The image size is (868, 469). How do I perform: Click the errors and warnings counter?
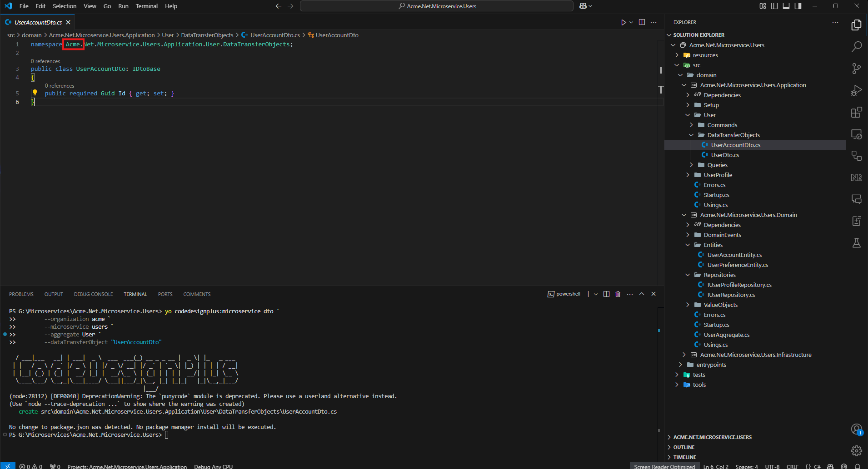click(30, 466)
